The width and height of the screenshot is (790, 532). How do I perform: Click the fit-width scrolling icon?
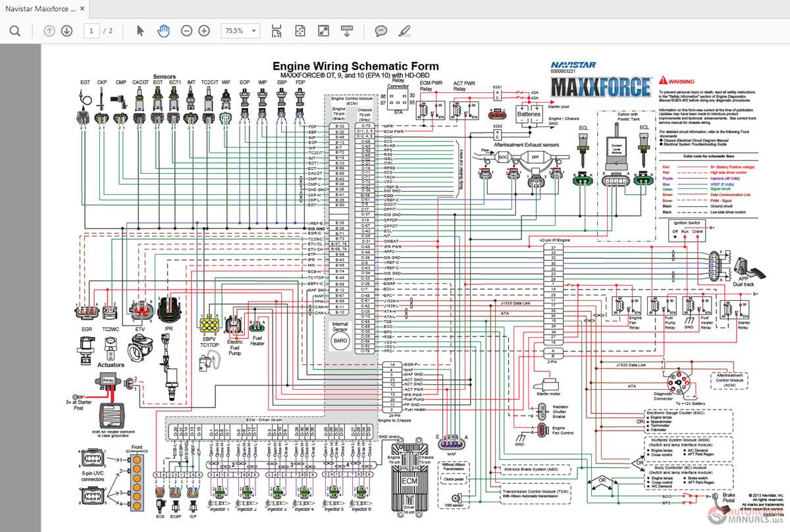pos(277,31)
